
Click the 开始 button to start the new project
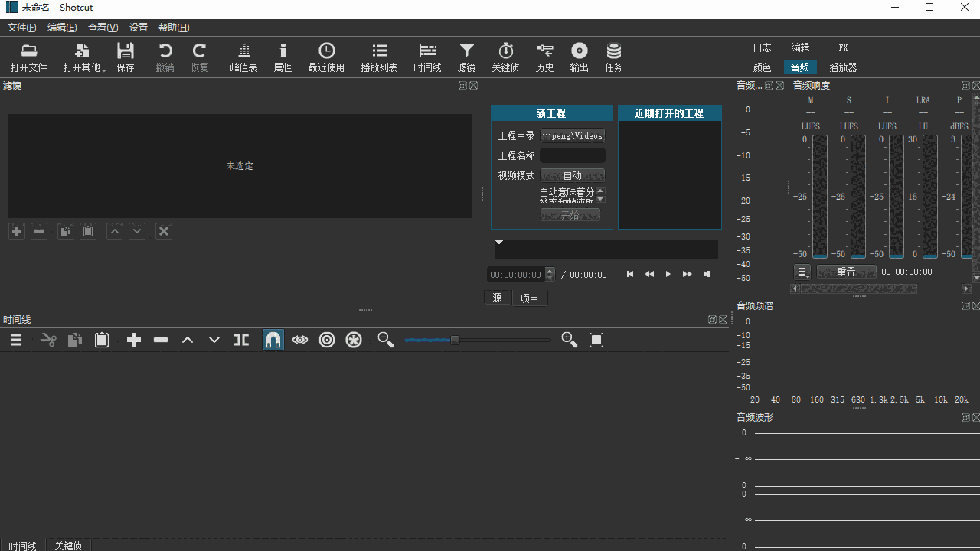coord(570,215)
